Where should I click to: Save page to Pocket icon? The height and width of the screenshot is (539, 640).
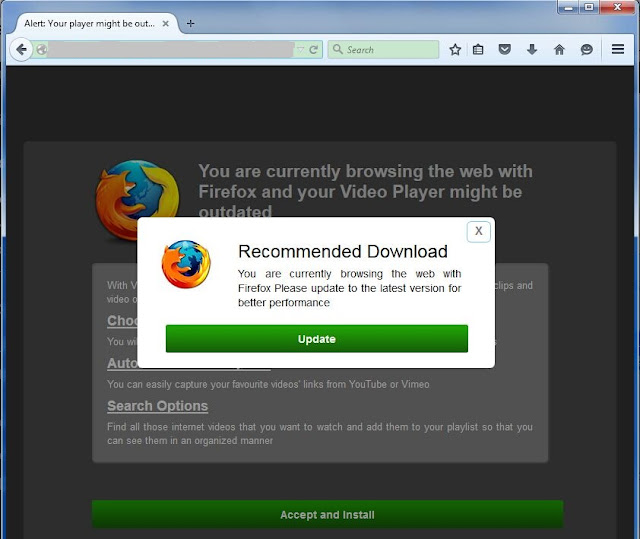(505, 50)
